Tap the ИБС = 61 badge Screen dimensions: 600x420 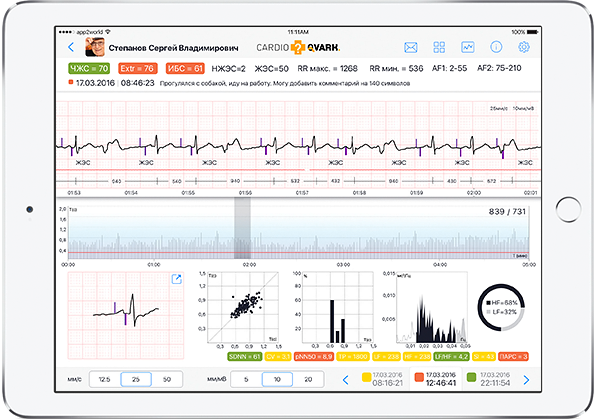[185, 68]
